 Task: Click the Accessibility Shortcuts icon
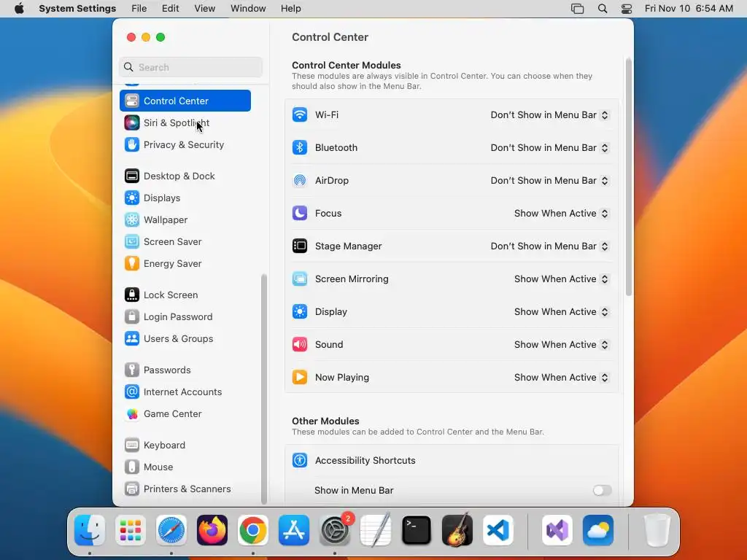[300, 461]
